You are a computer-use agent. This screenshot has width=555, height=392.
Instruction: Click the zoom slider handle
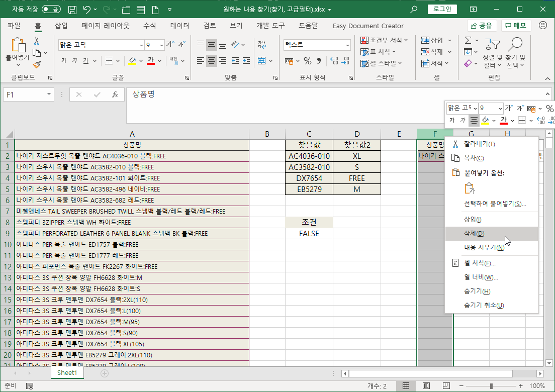[x=491, y=386]
